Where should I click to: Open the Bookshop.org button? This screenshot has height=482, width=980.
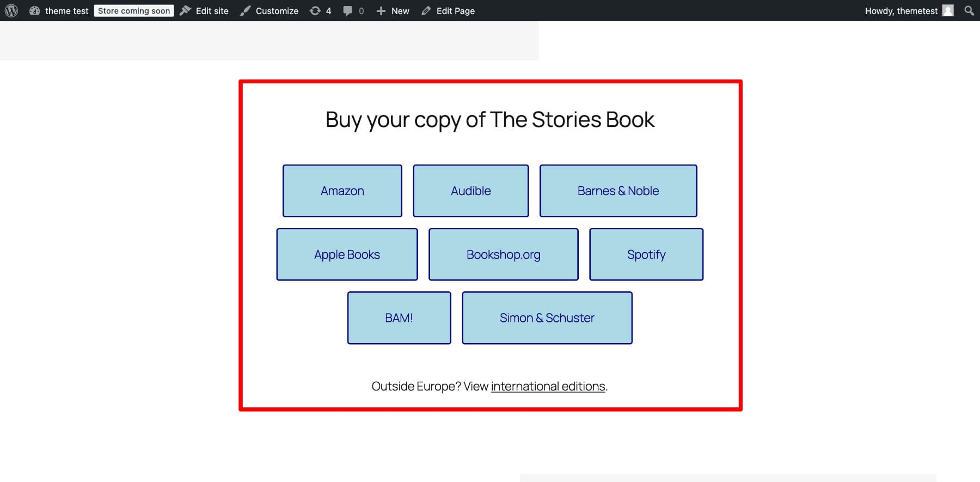pos(503,255)
